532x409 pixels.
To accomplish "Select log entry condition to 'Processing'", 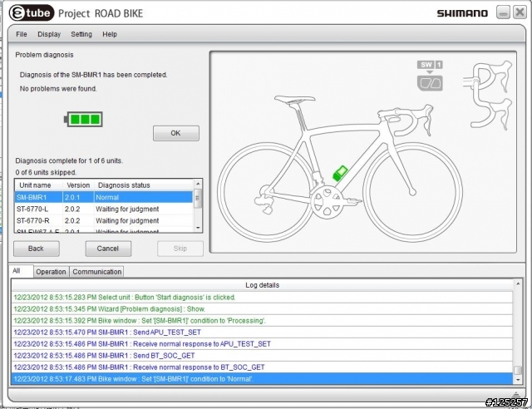I will [263, 320].
